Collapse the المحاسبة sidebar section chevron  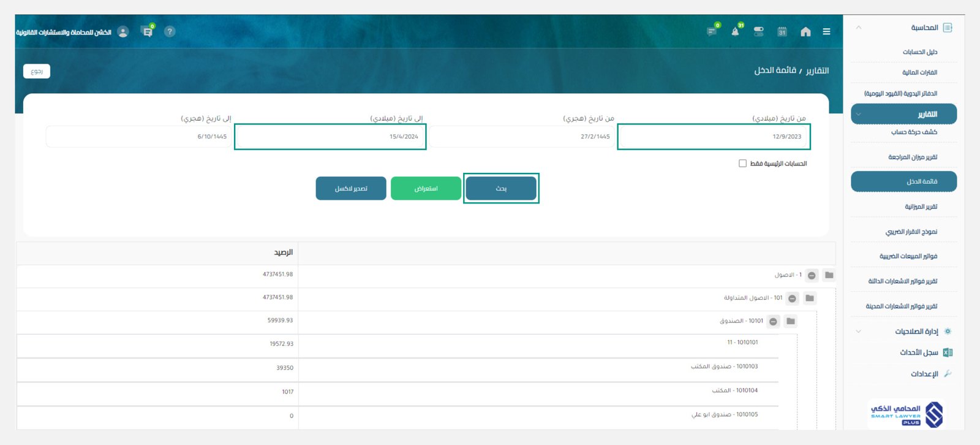pos(859,28)
